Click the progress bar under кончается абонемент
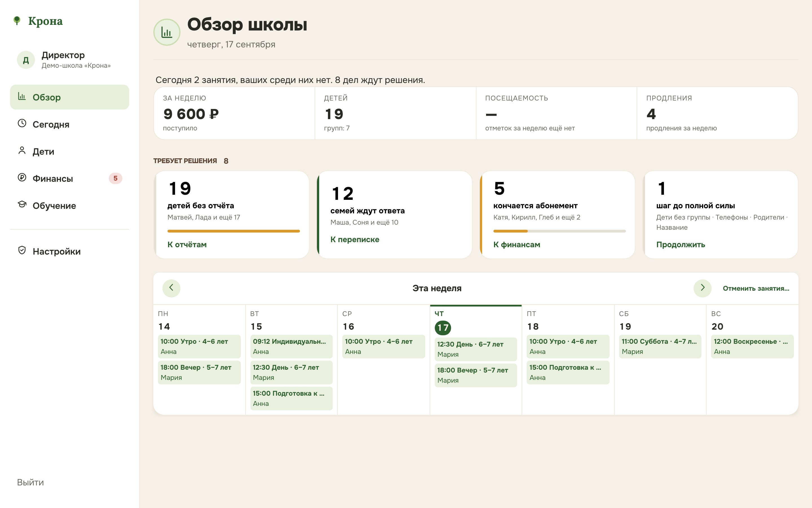Image resolution: width=812 pixels, height=508 pixels. [559, 231]
